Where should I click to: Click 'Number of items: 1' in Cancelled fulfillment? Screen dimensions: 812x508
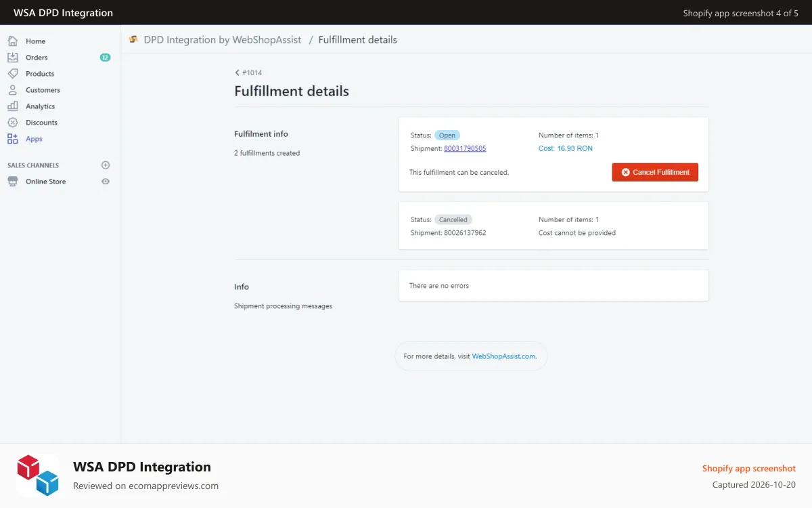pos(568,219)
